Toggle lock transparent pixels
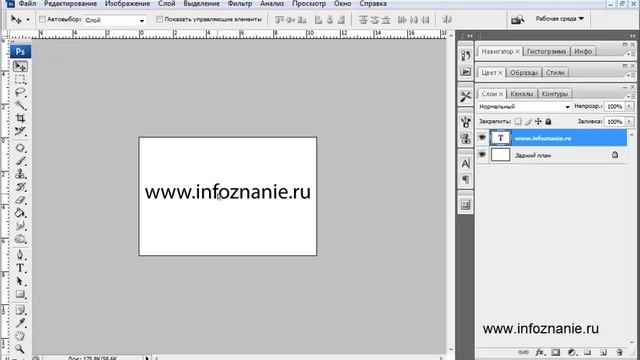This screenshot has height=360, width=640. point(518,121)
